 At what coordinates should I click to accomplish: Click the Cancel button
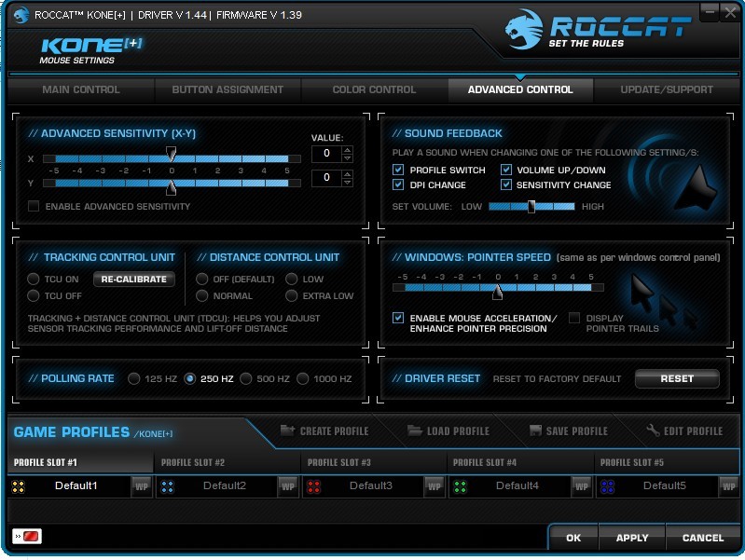coord(703,538)
